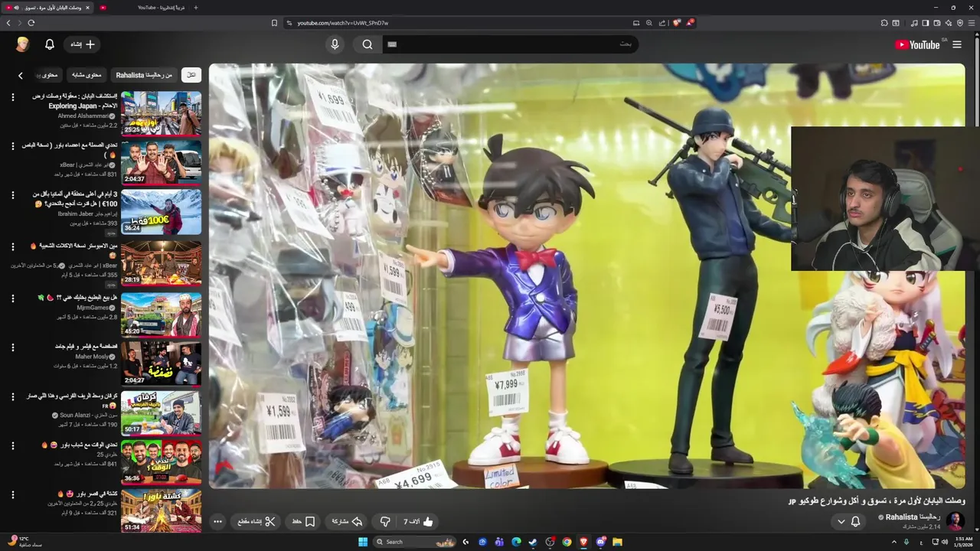Open a new browser tab
The image size is (980, 551).
[x=195, y=8]
